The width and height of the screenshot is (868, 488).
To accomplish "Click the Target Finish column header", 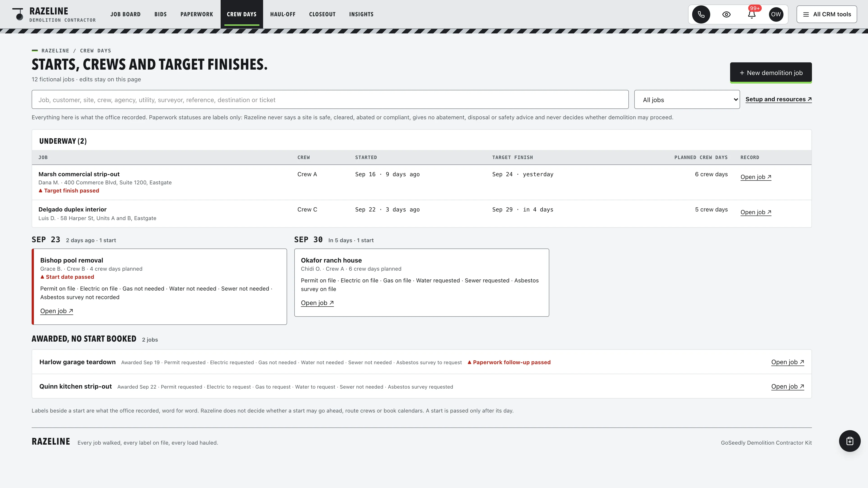I will (512, 158).
